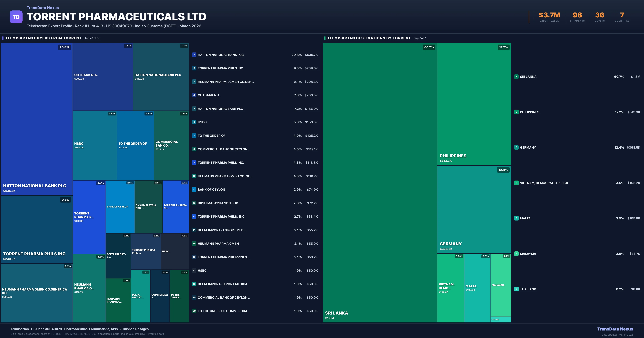Select the Philippines treemap block
Viewport: 644px width, 338px height.
[474, 104]
